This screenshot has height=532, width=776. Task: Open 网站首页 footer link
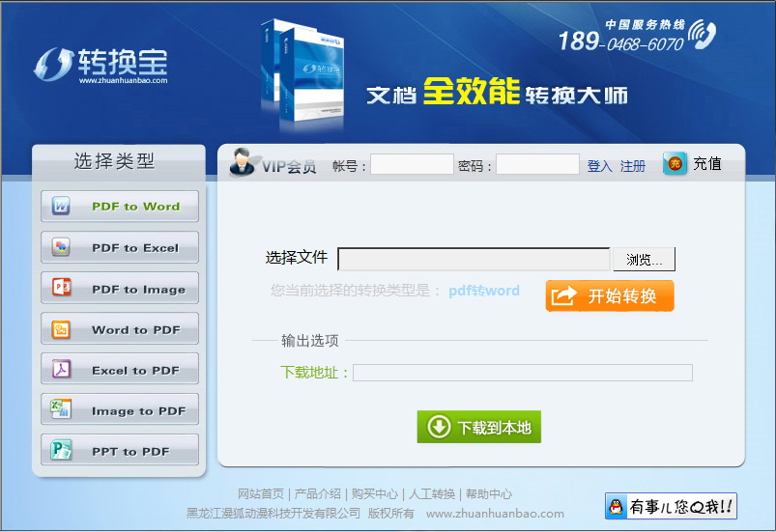261,494
